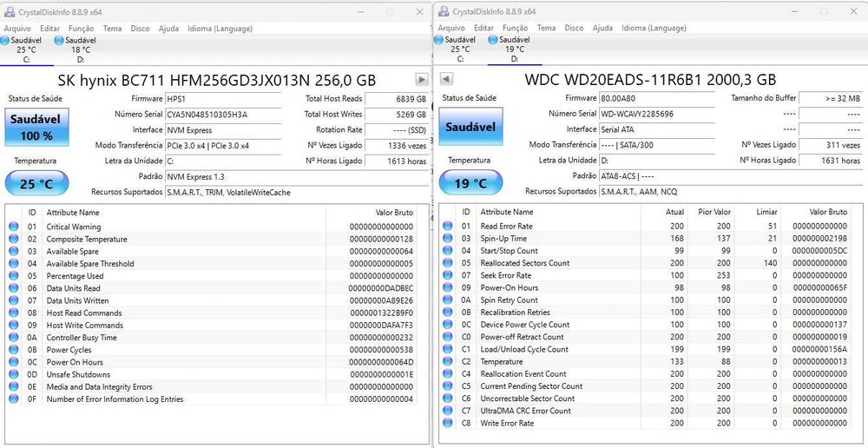Click status orb for Critical Warning row
This screenshot has width=868, height=448.
pyautogui.click(x=14, y=227)
